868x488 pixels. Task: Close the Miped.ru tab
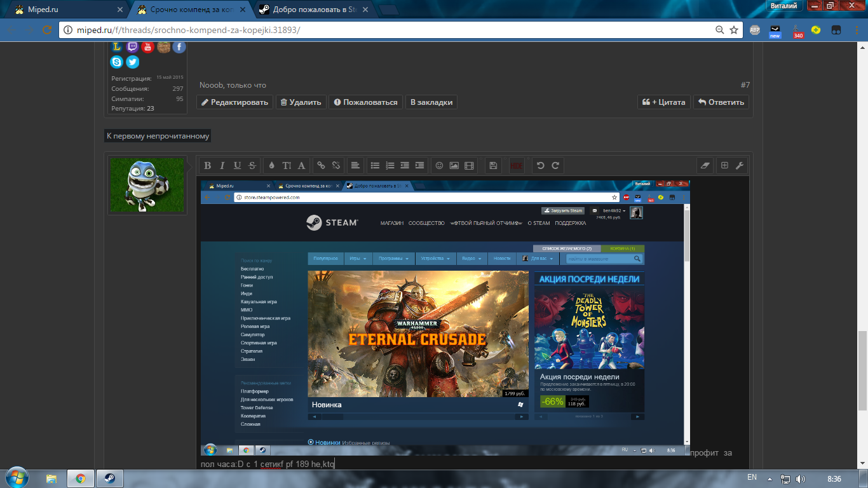pos(119,10)
